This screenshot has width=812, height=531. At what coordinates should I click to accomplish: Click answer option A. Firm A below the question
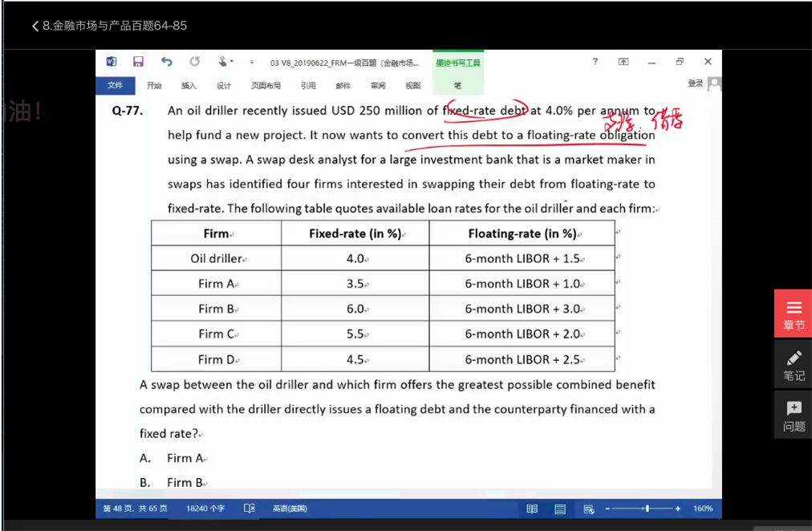coord(173,458)
